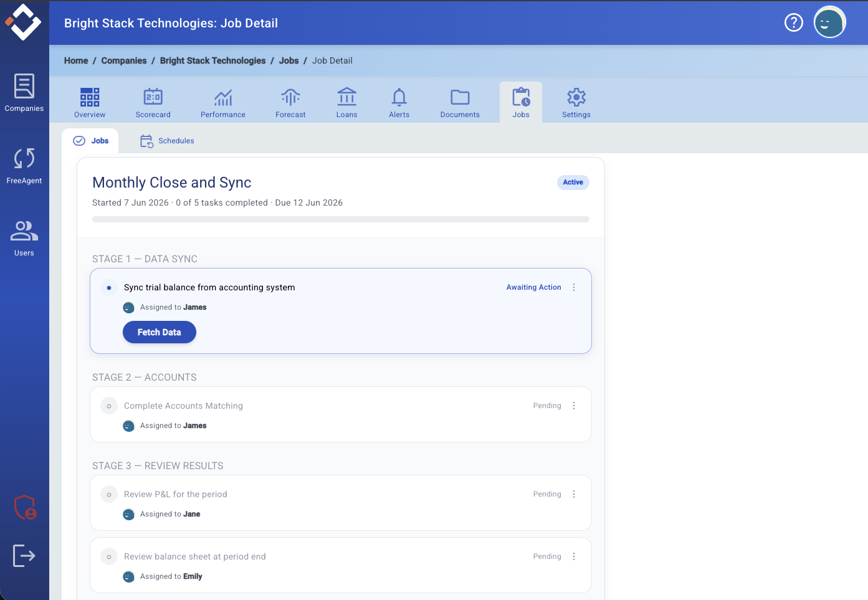Open the Loans section
868x600 pixels.
[x=347, y=103]
